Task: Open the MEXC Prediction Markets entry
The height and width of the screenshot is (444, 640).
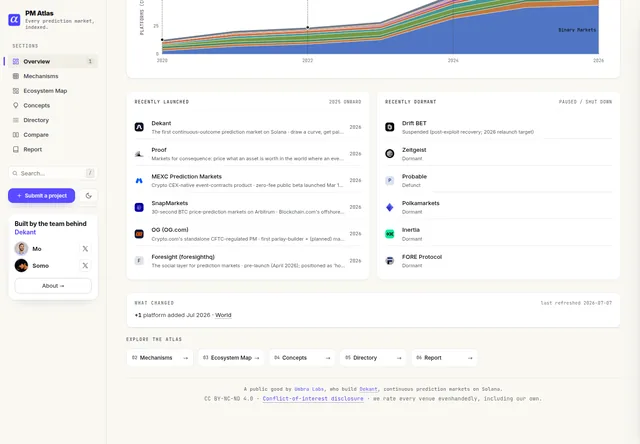Action: tap(248, 180)
